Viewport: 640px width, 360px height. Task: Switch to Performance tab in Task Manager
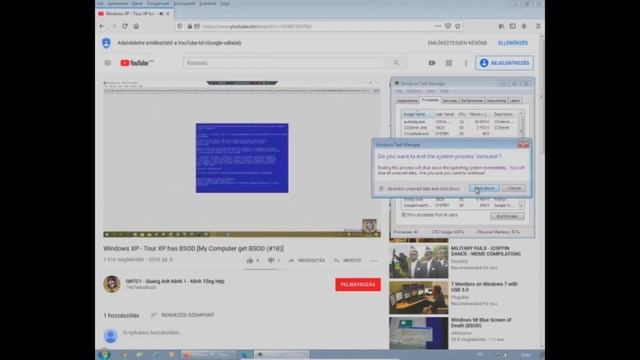(x=472, y=100)
